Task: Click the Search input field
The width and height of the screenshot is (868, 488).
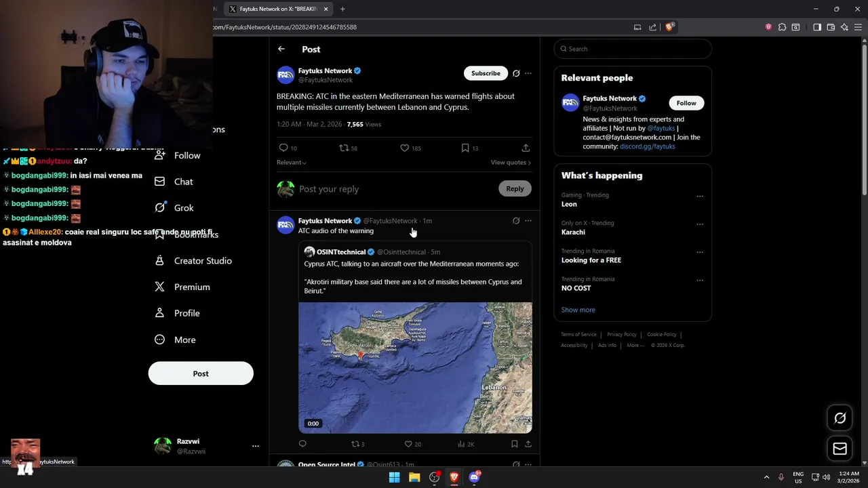Action: click(x=633, y=49)
